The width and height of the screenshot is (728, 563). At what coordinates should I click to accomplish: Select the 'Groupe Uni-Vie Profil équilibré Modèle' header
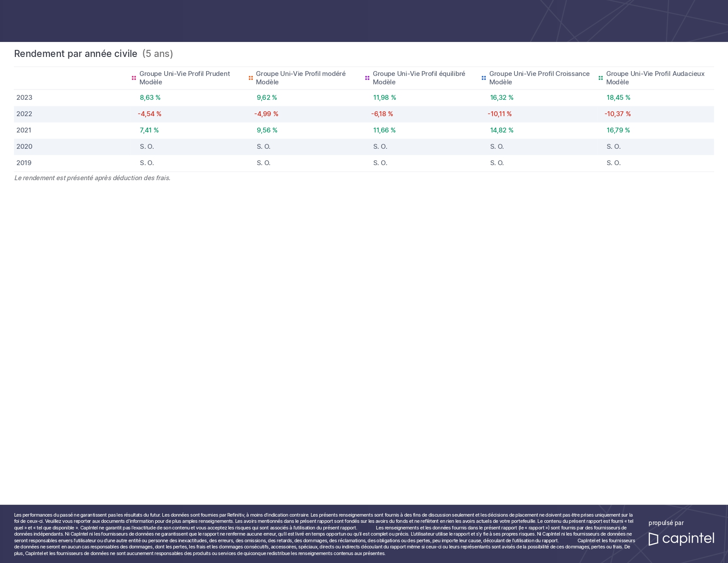click(419, 78)
